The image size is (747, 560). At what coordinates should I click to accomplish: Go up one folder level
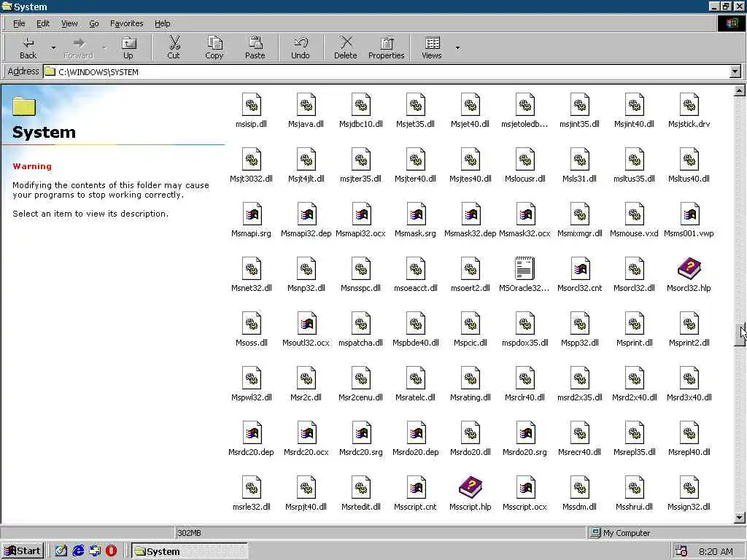click(128, 47)
